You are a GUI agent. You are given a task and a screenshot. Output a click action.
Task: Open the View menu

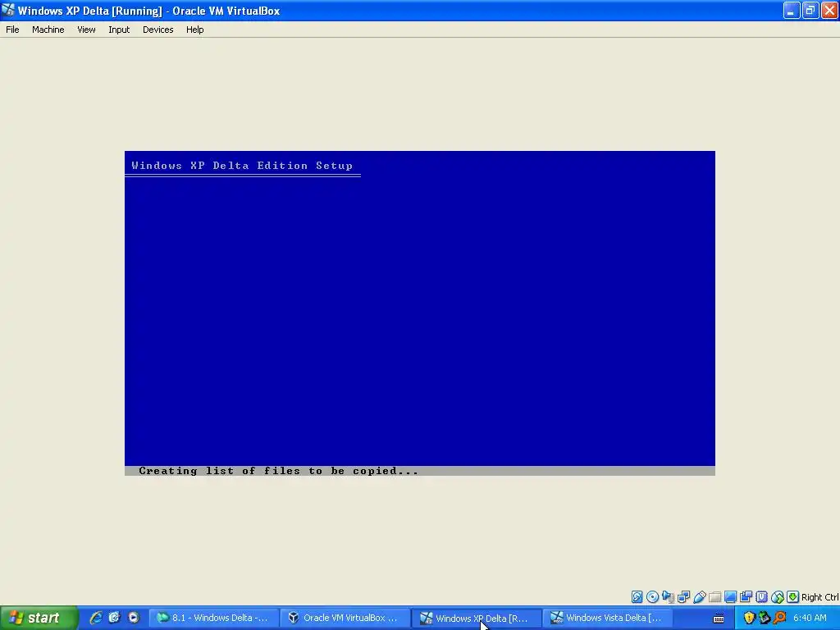pos(86,30)
